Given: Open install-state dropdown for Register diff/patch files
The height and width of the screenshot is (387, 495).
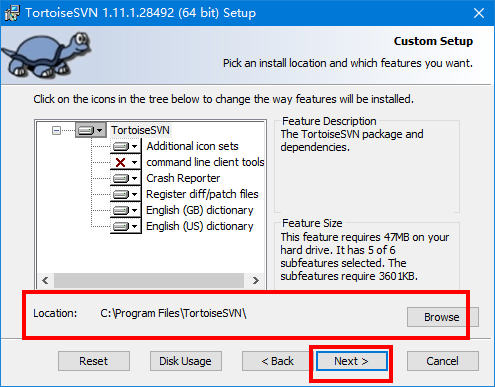Looking at the screenshot, I should coord(125,194).
